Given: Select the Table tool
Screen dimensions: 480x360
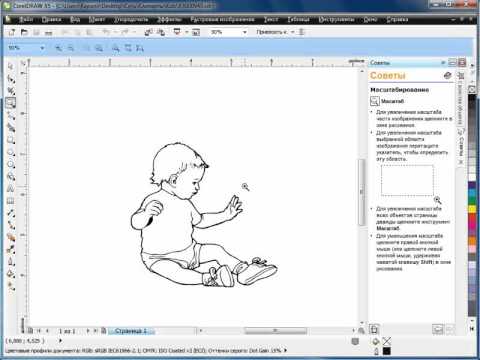Looking at the screenshot, I should (x=11, y=201).
